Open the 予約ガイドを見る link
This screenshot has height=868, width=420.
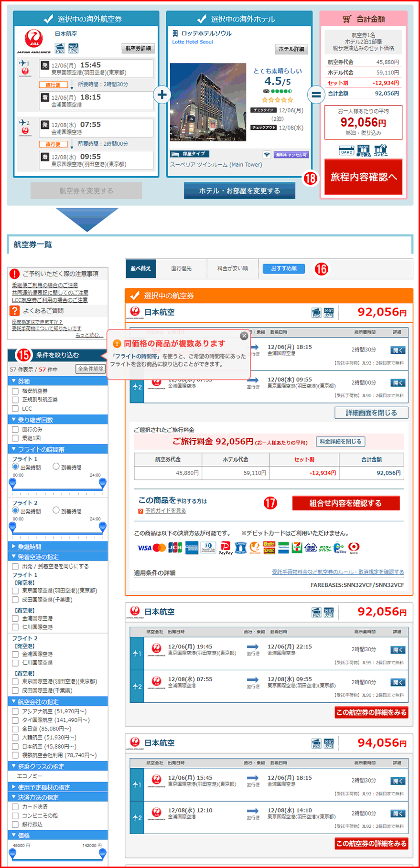pos(165,510)
